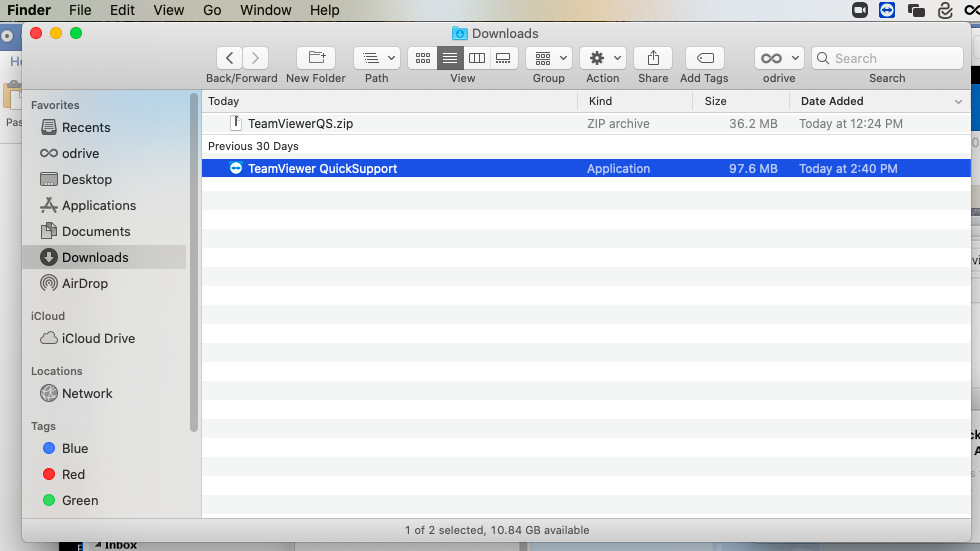Click the Application kind cell

618,169
